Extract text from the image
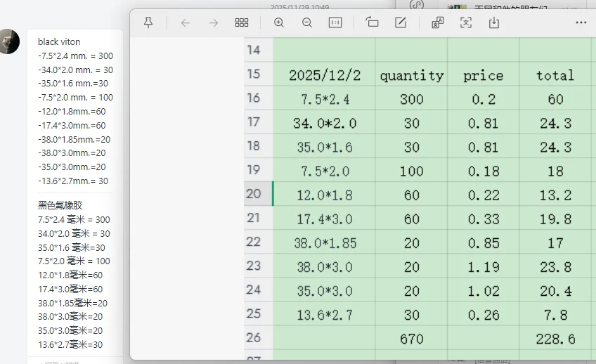The image size is (596, 364). point(466,22)
